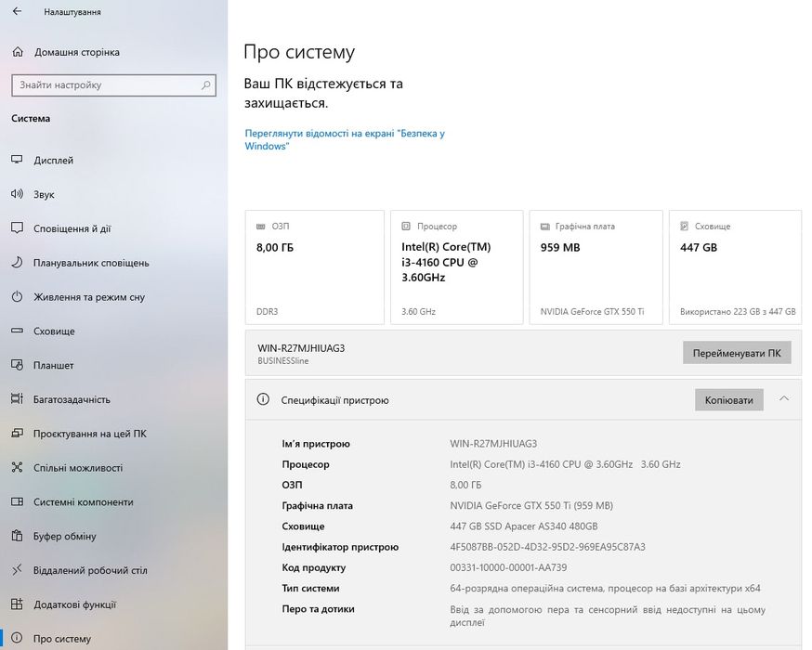Open Сховище in the sidebar
The height and width of the screenshot is (650, 812).
click(114, 331)
